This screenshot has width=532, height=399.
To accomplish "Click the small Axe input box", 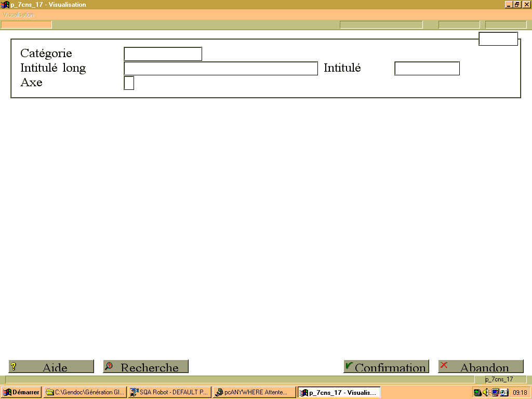I will (x=129, y=83).
